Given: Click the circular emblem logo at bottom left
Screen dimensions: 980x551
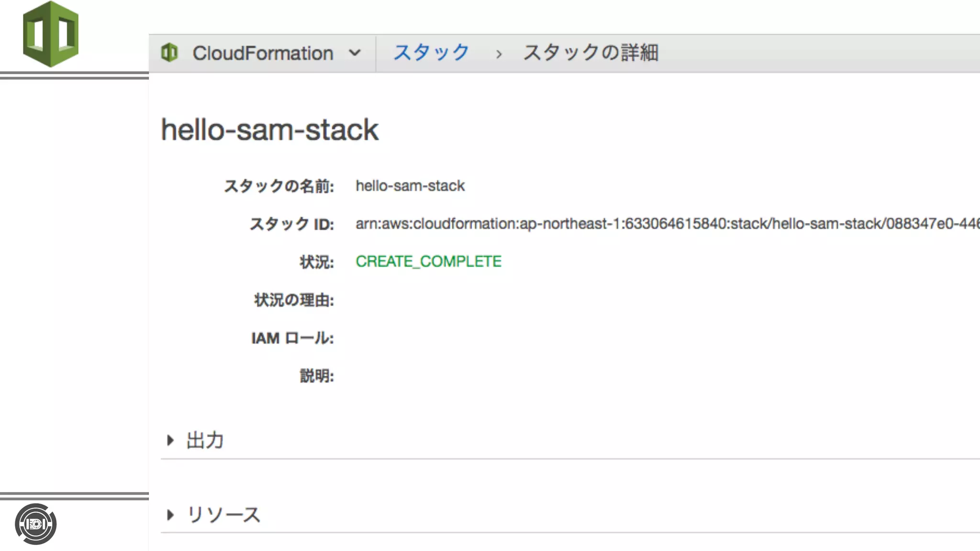Looking at the screenshot, I should pos(36,524).
